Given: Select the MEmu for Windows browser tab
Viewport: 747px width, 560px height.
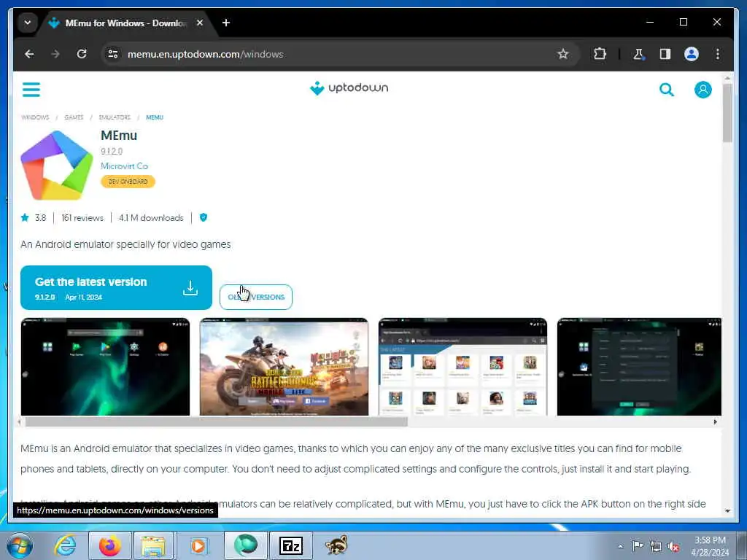Looking at the screenshot, I should pyautogui.click(x=126, y=23).
